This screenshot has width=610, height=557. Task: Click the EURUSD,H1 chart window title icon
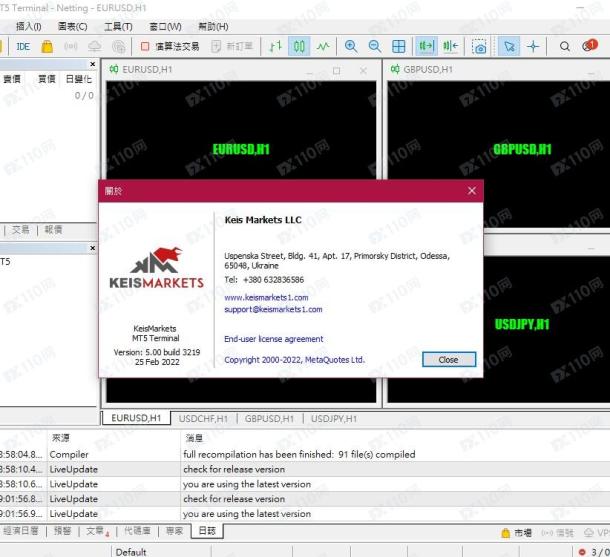pyautogui.click(x=114, y=69)
